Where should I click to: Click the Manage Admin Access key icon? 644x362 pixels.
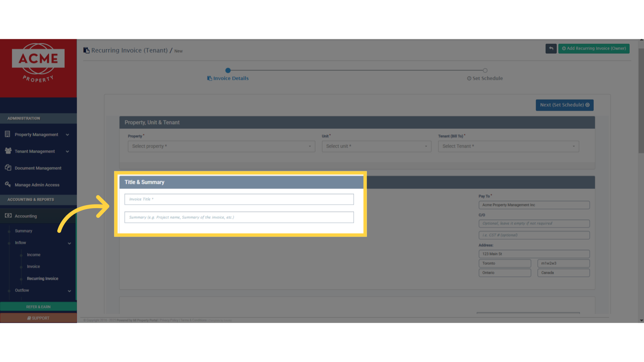point(8,184)
